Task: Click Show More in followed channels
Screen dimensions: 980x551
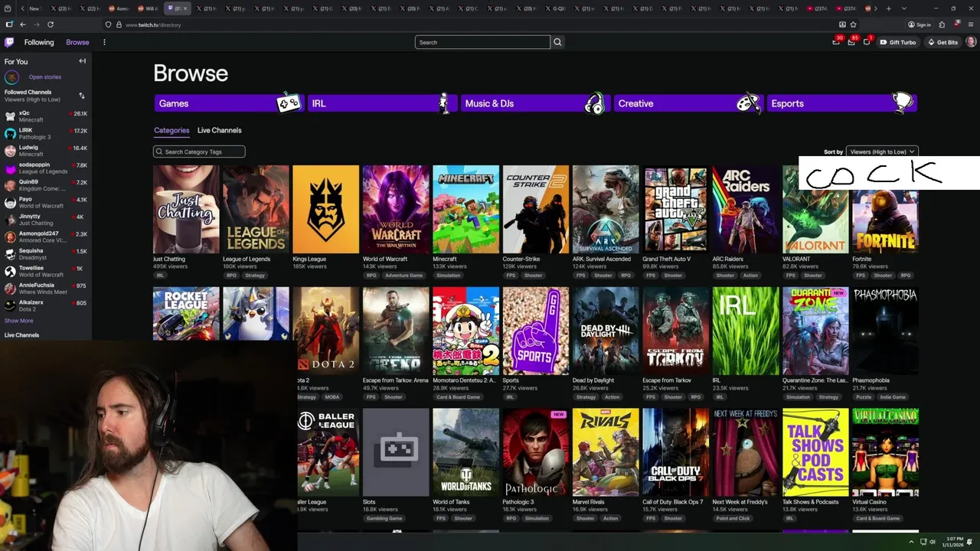Action: click(19, 321)
